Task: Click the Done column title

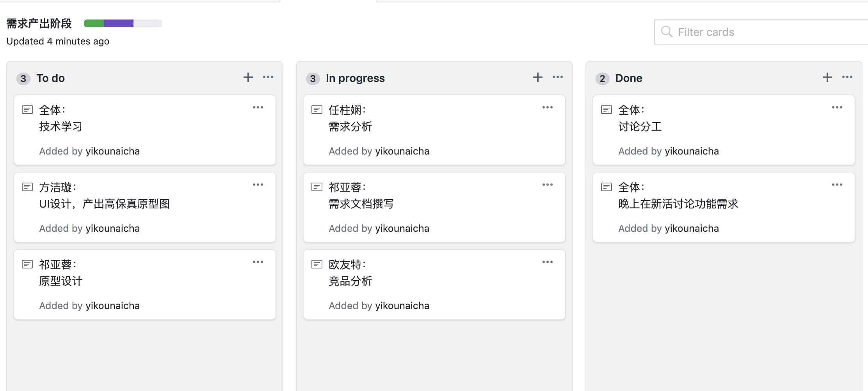Action: click(x=629, y=78)
